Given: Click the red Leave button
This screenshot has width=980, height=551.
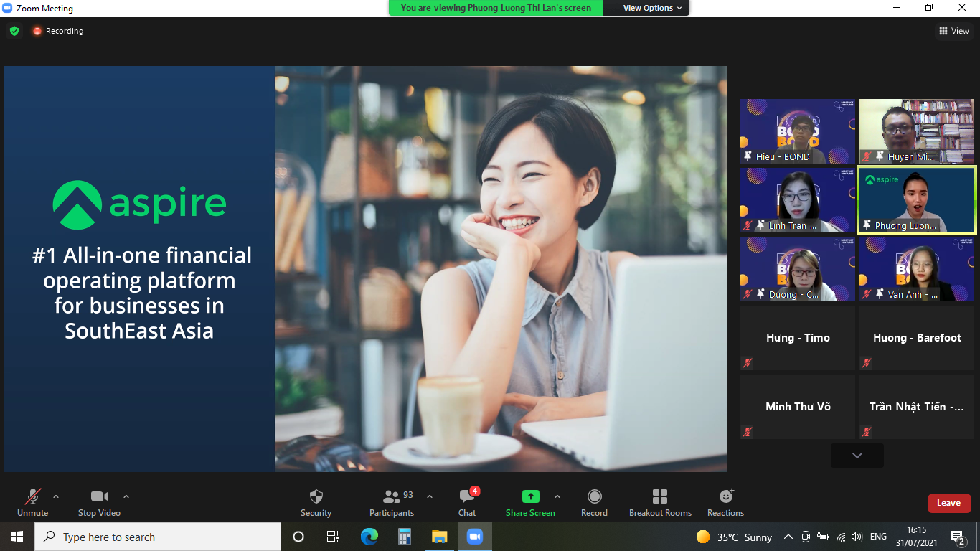Looking at the screenshot, I should [x=949, y=503].
